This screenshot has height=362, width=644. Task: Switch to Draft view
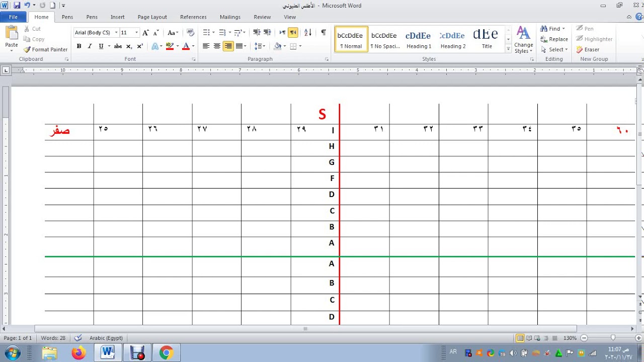[x=554, y=338]
